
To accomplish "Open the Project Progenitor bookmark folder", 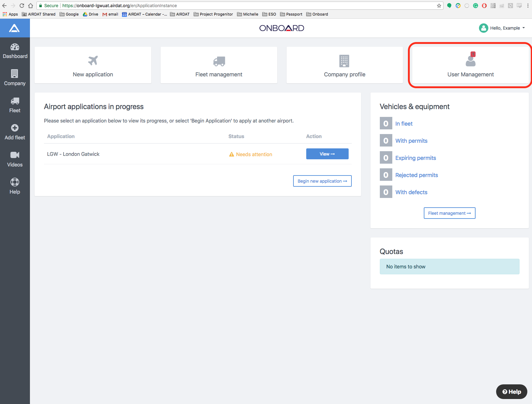I will (x=213, y=14).
